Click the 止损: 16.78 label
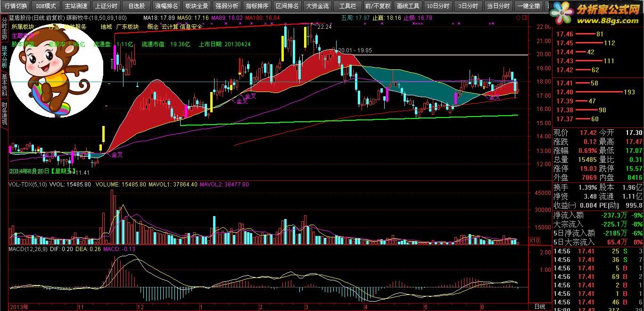 pyautogui.click(x=418, y=18)
